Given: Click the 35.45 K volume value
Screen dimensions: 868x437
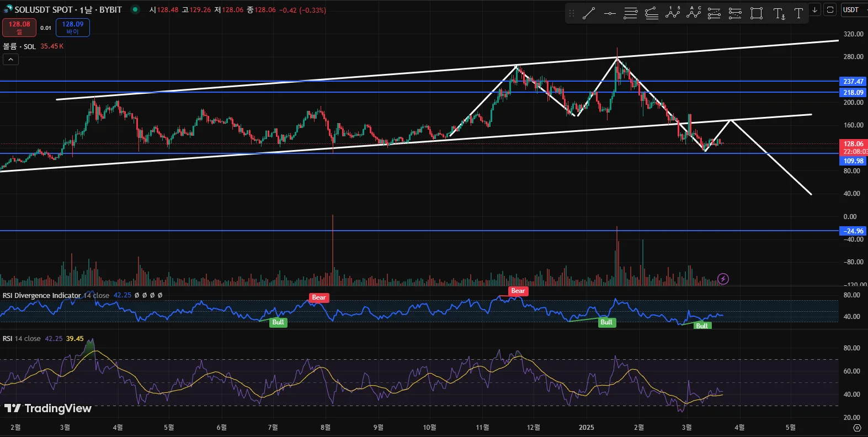Looking at the screenshot, I should pos(52,46).
